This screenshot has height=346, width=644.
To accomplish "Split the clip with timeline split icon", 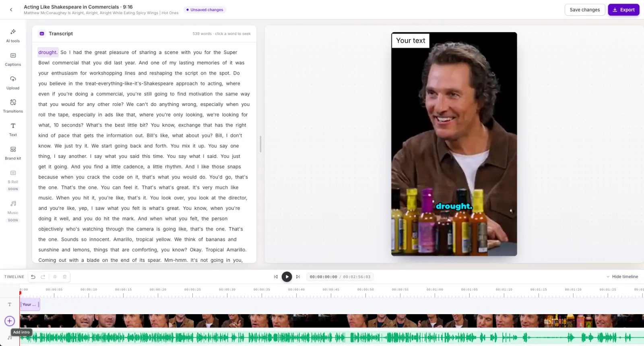I will (x=55, y=277).
